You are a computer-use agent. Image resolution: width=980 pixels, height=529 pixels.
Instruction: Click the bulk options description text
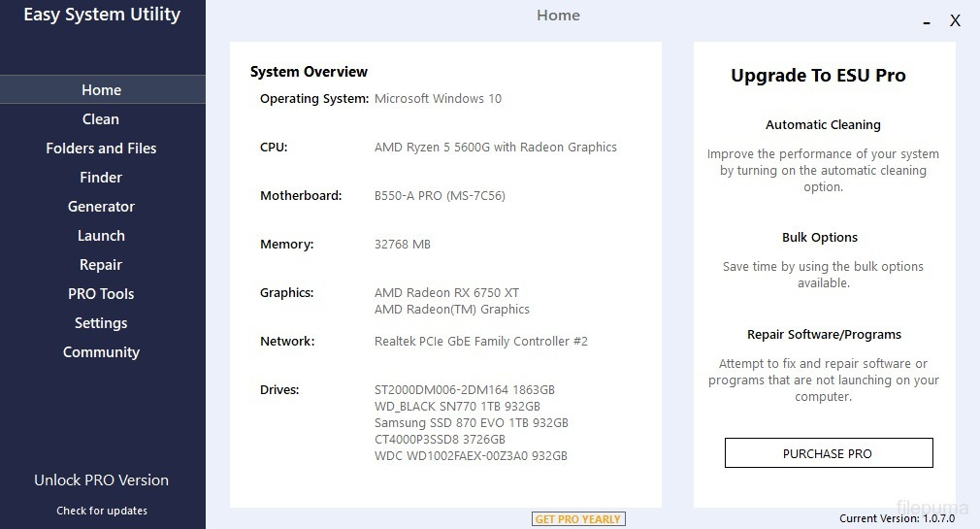pyautogui.click(x=823, y=275)
